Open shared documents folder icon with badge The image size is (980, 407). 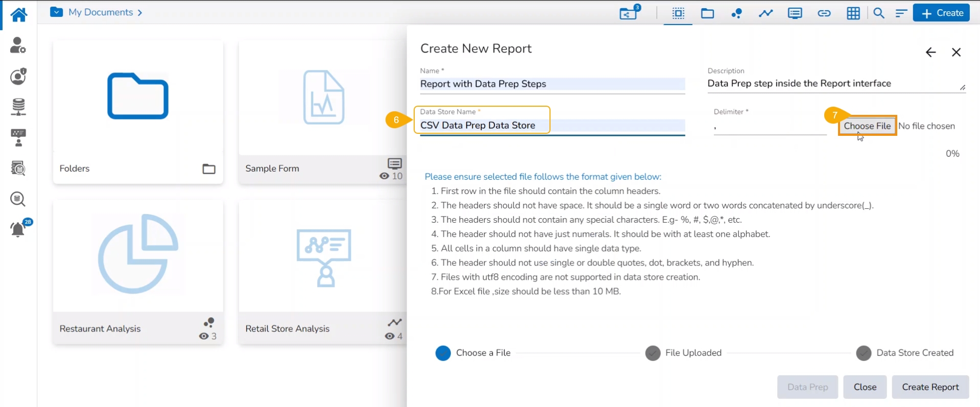629,13
